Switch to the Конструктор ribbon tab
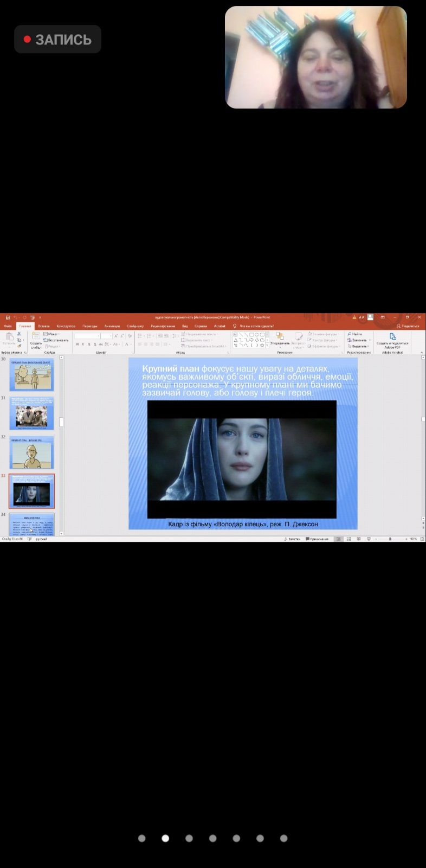 click(66, 326)
